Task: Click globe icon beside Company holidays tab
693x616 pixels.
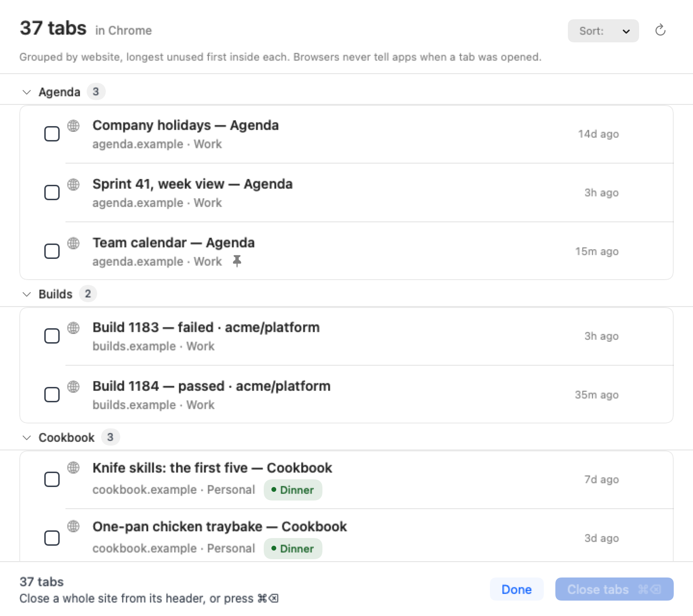Action: [x=74, y=126]
